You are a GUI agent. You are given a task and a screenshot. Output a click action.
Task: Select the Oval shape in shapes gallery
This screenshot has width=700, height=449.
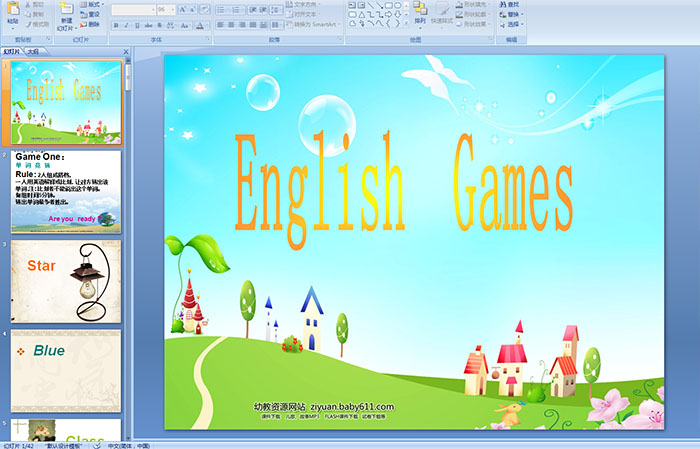click(398, 5)
